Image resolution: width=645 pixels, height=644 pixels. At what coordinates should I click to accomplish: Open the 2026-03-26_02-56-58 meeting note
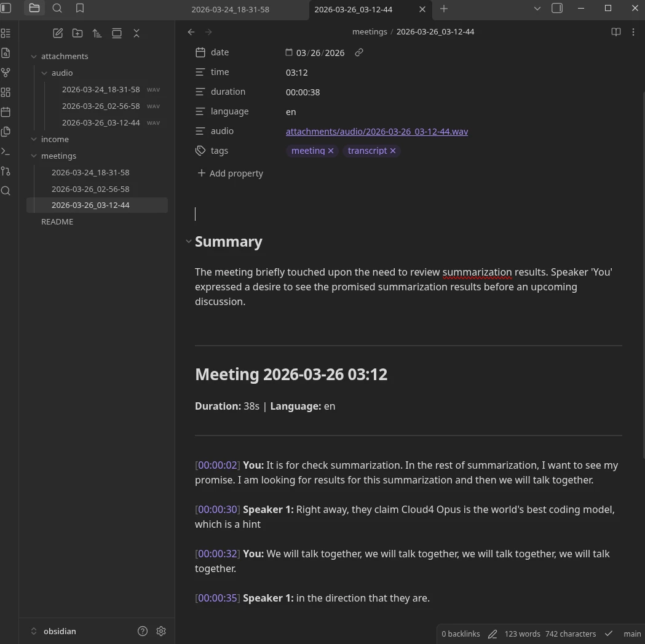[x=90, y=189]
